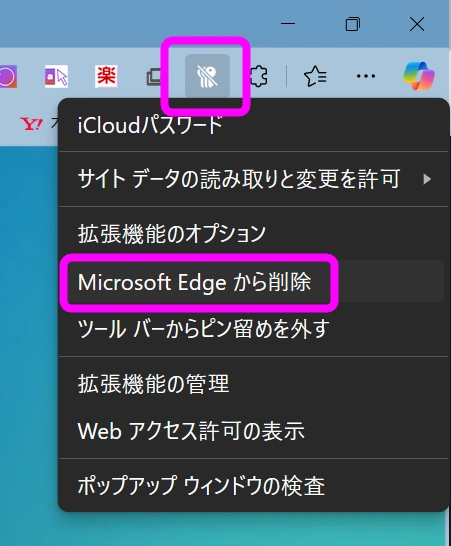Minimize the Edge browser window
The height and width of the screenshot is (546, 451).
288,24
